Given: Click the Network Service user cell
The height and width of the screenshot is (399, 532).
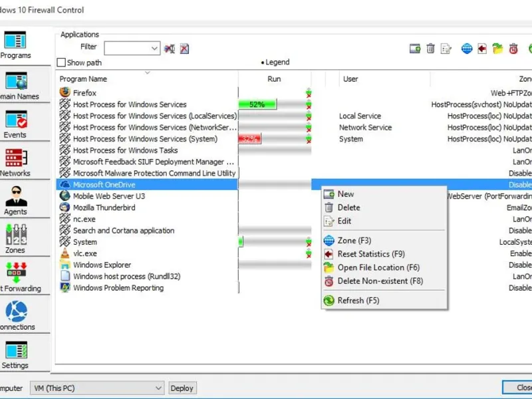Looking at the screenshot, I should point(365,127).
